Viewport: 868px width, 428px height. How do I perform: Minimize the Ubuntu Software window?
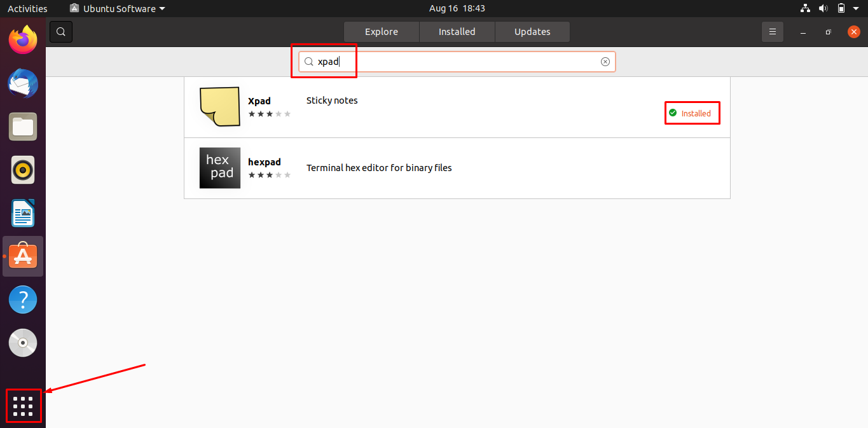[x=803, y=32]
